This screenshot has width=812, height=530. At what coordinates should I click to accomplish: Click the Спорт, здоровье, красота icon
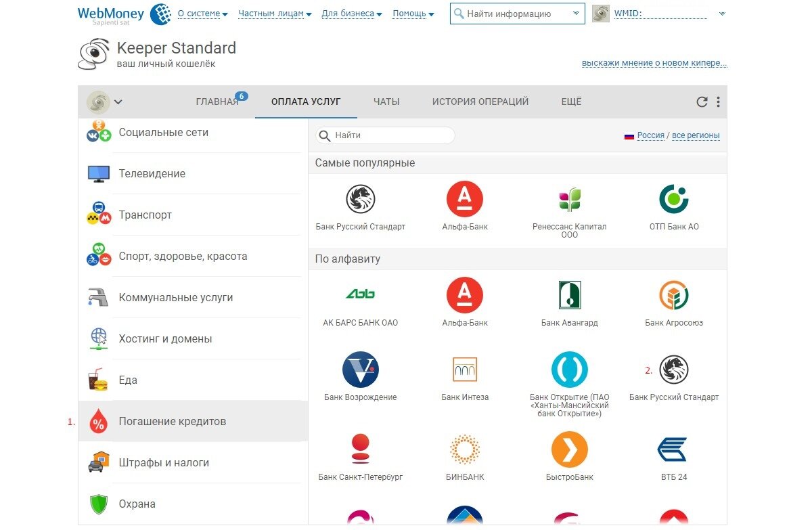[x=99, y=256]
